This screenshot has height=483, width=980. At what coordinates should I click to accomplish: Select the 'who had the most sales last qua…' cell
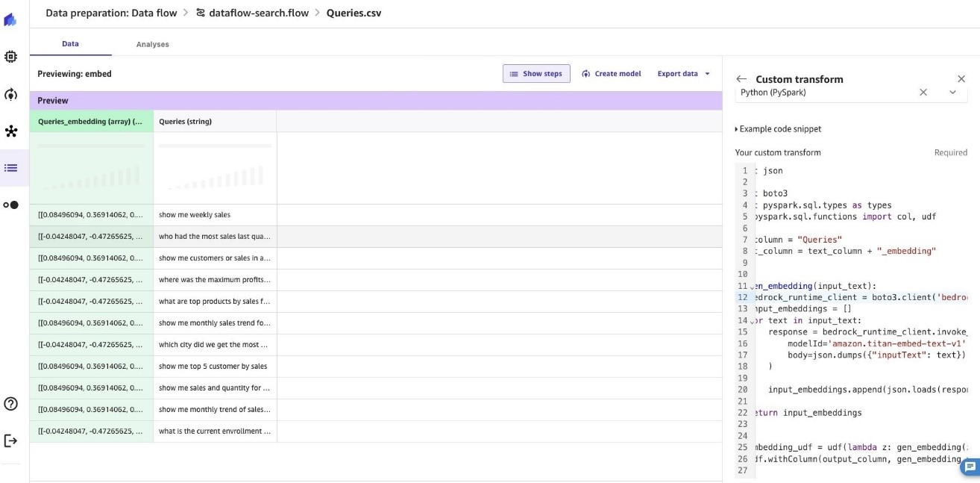(215, 237)
